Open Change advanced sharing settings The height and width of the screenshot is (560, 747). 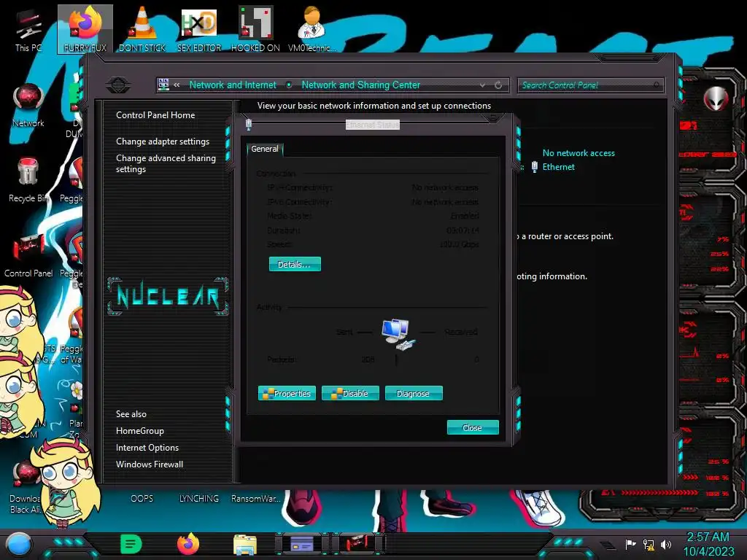(166, 163)
